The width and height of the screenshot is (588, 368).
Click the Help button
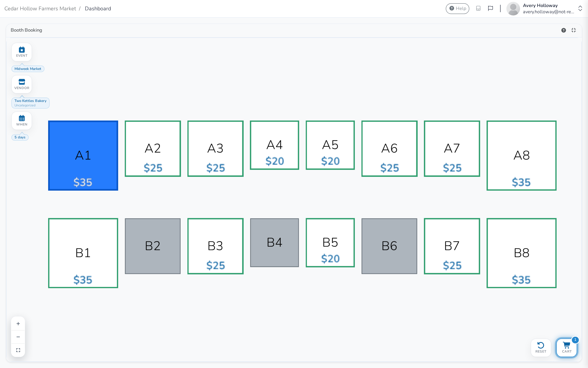[457, 8]
